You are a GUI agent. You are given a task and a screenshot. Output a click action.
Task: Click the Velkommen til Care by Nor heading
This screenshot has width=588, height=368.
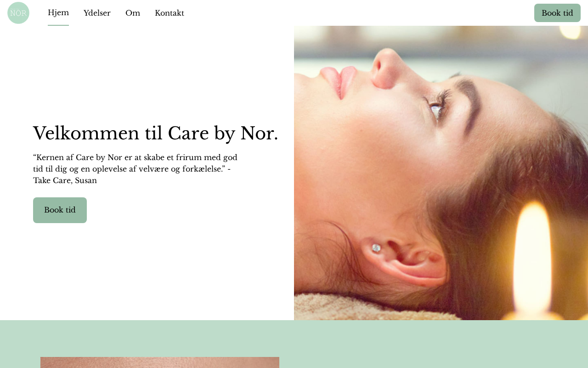[156, 133]
